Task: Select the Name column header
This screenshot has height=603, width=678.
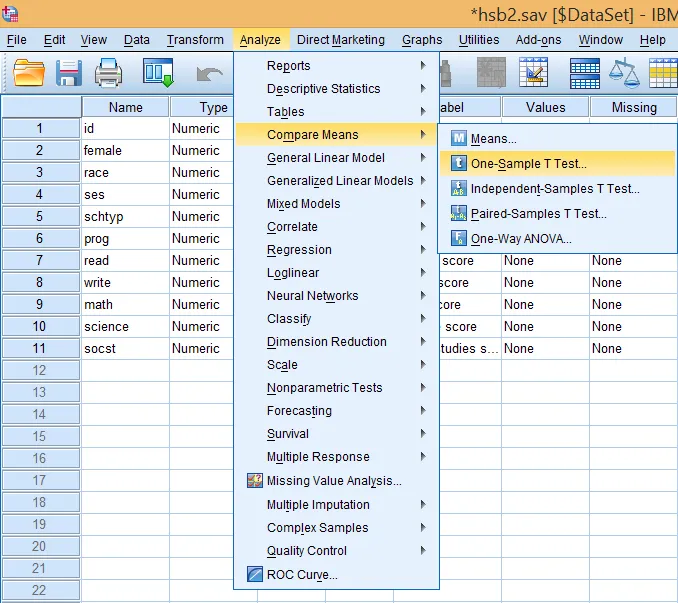Action: (x=125, y=107)
